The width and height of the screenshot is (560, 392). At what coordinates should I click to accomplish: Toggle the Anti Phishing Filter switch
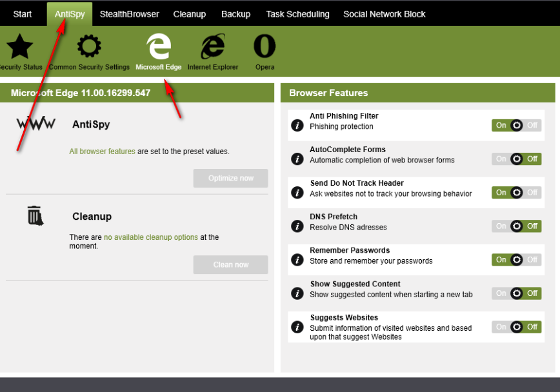(516, 125)
